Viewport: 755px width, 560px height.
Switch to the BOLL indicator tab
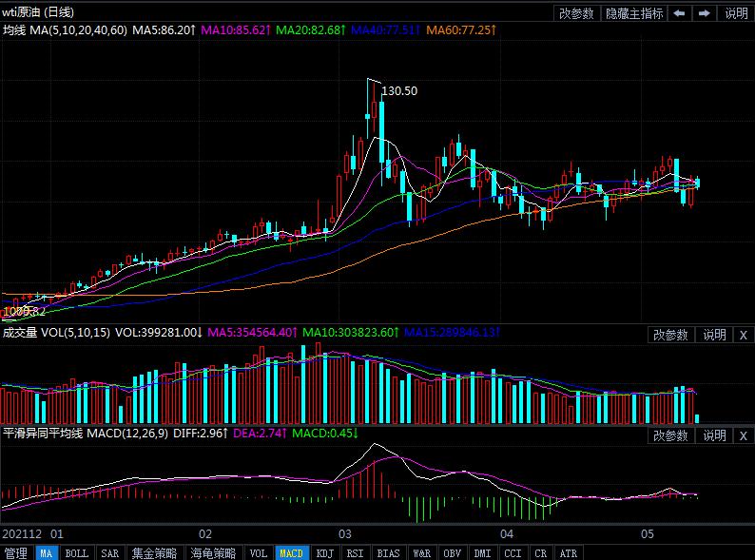coord(76,552)
